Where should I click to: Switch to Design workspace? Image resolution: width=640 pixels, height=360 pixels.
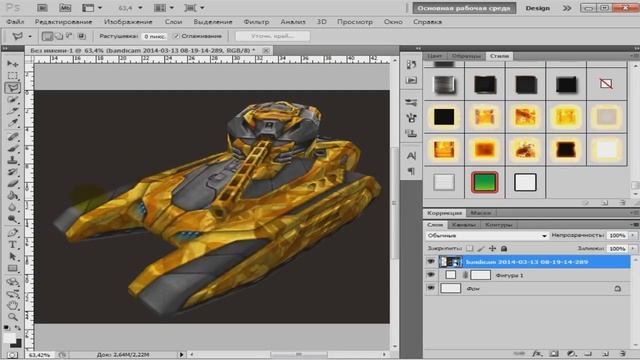click(537, 8)
